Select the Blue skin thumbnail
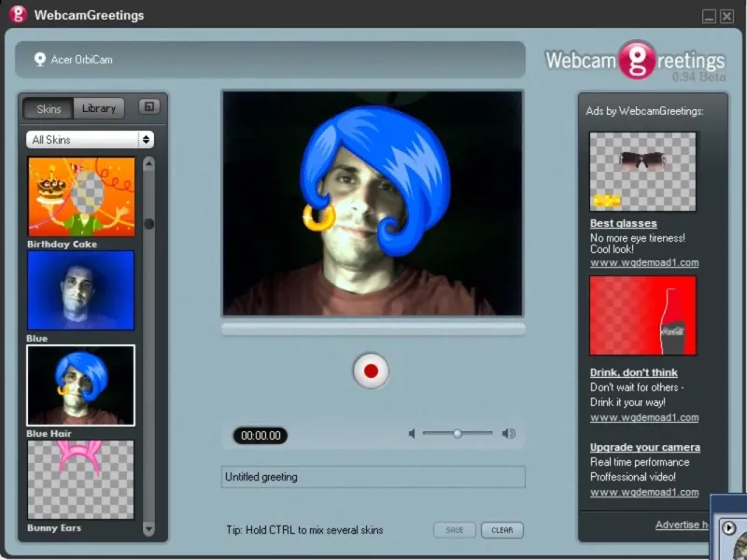This screenshot has height=560, width=747. click(x=81, y=290)
